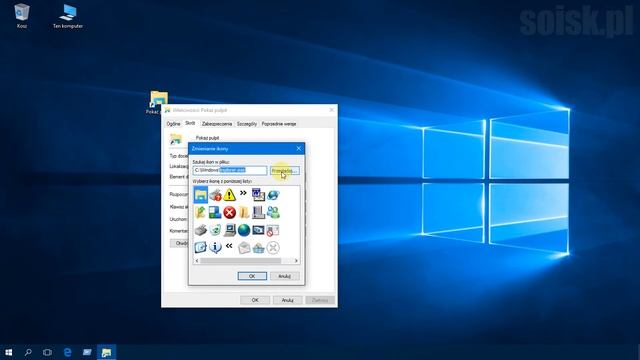
Task: Choose the Word document window icon
Action: click(x=258, y=195)
